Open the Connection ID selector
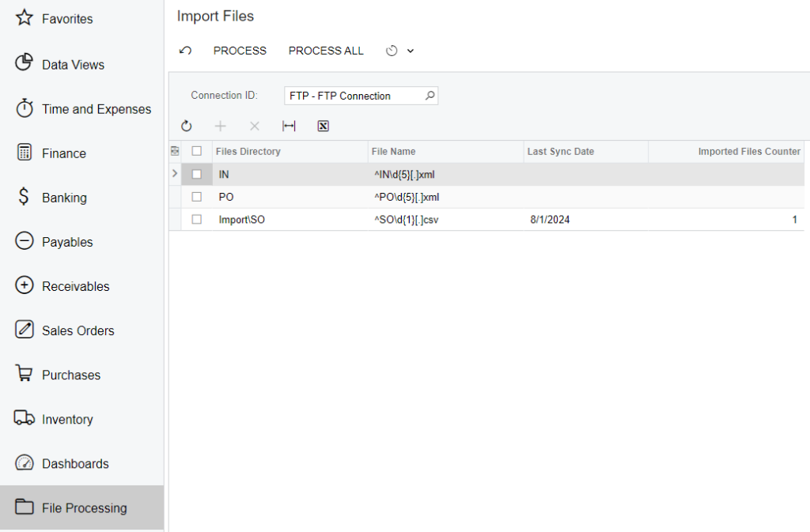810x532 pixels. (x=356, y=95)
